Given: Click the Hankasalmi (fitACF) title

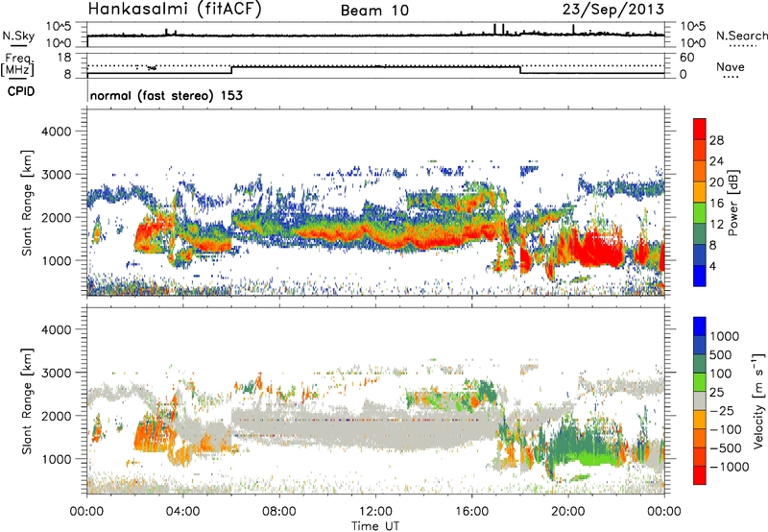Looking at the screenshot, I should point(175,10).
